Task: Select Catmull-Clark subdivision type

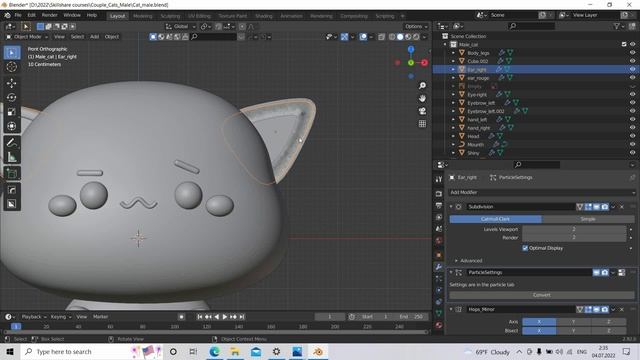Action: tap(496, 219)
